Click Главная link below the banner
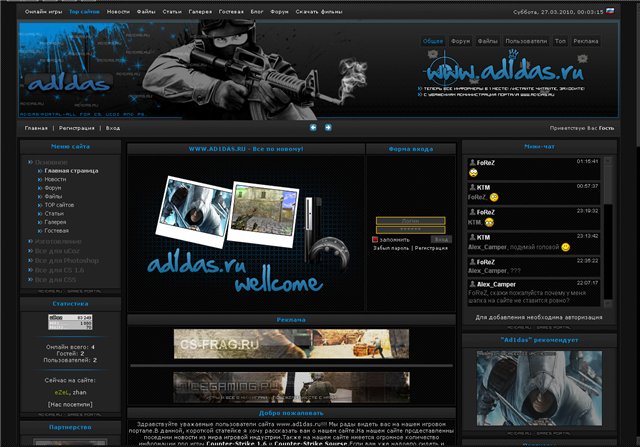640x447 pixels. pyautogui.click(x=36, y=128)
